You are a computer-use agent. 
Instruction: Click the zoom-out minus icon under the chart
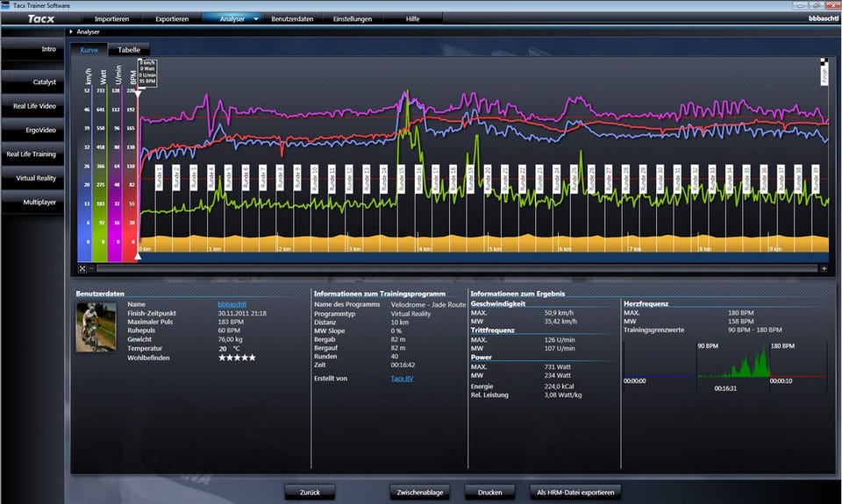coord(91,269)
